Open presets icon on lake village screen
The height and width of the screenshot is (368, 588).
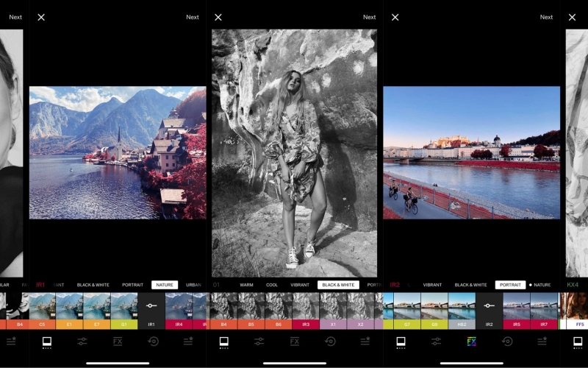click(47, 342)
